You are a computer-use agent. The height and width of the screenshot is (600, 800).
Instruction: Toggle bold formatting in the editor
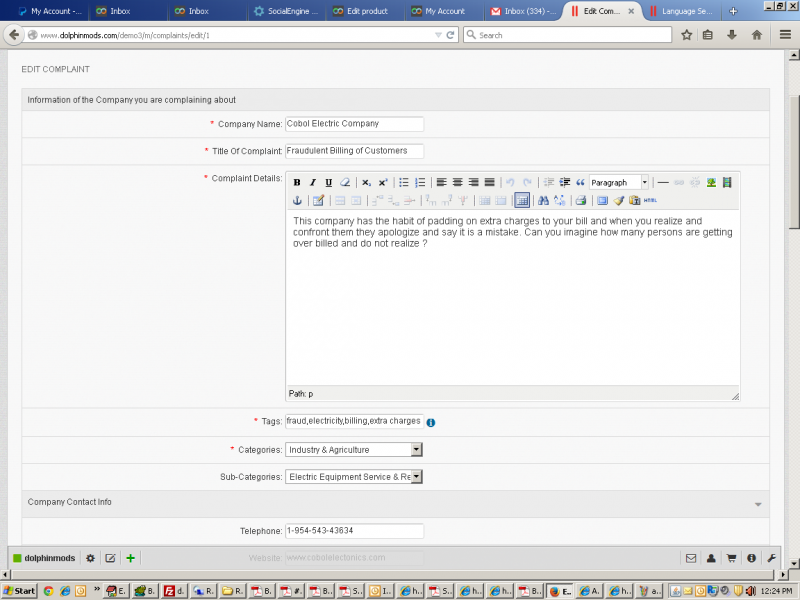click(297, 183)
